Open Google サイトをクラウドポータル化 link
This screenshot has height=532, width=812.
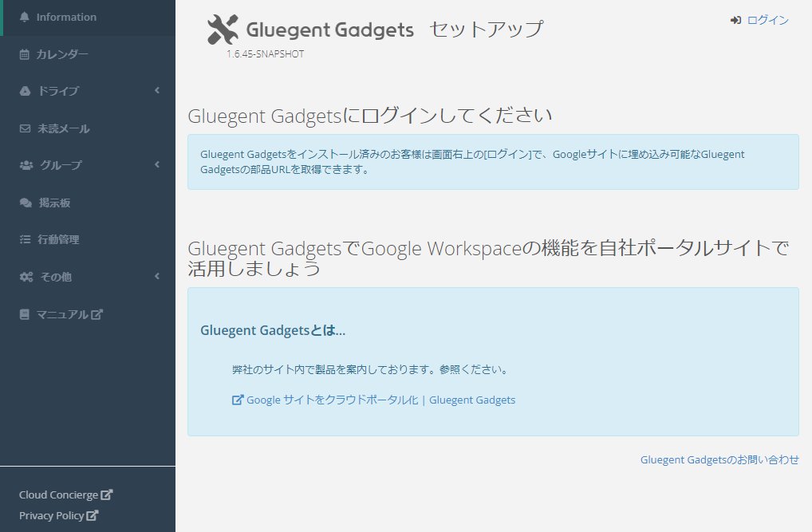click(380, 400)
